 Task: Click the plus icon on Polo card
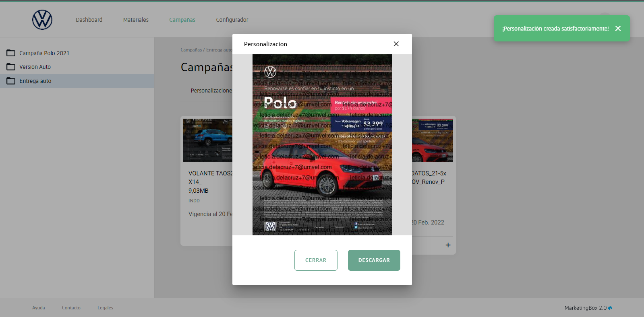[x=448, y=245]
